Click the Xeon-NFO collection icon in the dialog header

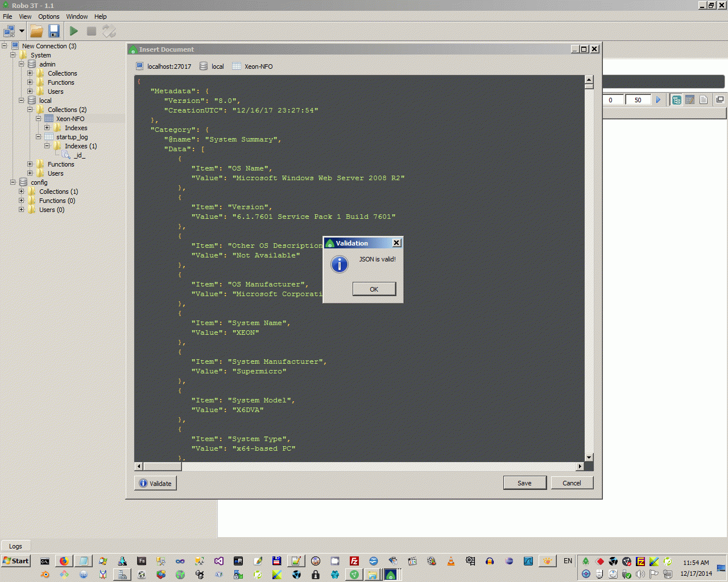tap(237, 66)
